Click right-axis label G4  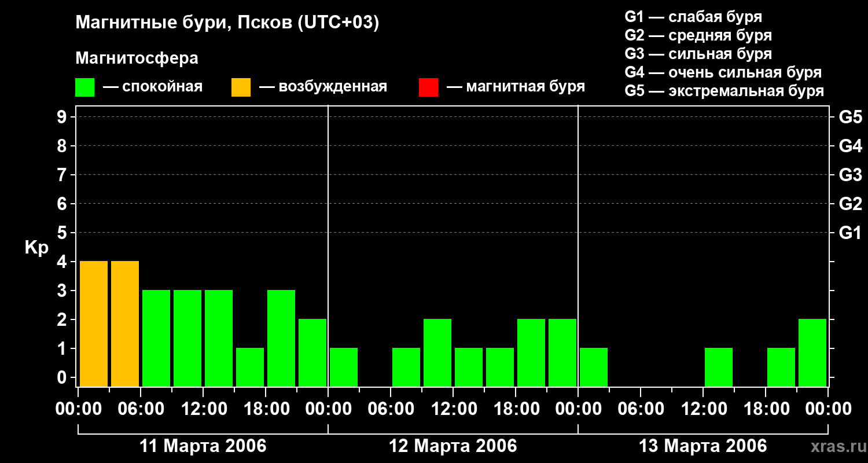click(x=851, y=146)
